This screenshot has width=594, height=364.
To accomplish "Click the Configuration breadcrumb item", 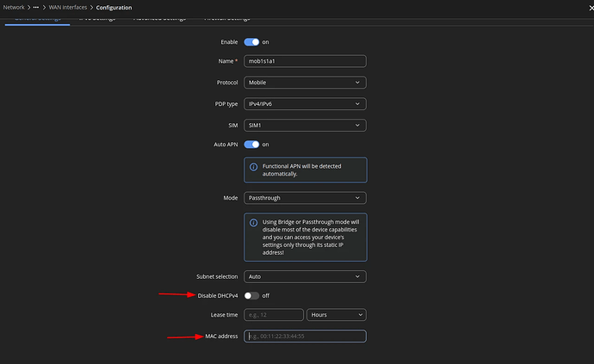I will pos(114,8).
